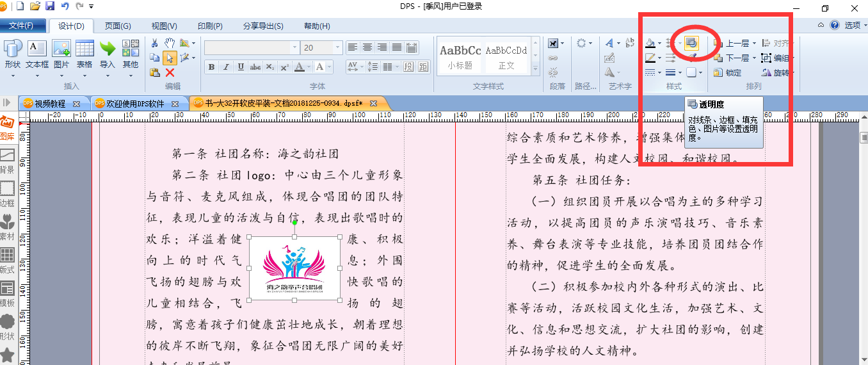The height and width of the screenshot is (365, 868).
Task: Toggle italic text formatting
Action: 226,67
